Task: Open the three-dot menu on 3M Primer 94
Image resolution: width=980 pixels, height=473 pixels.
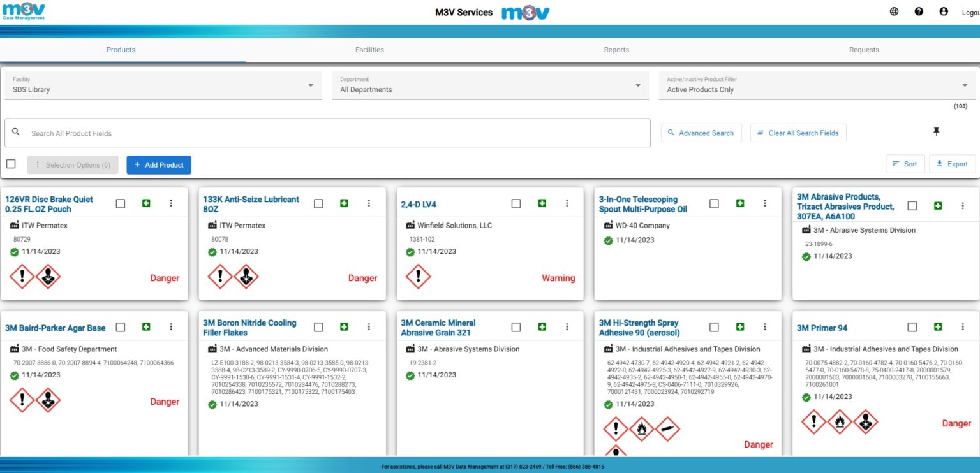Action: (963, 326)
